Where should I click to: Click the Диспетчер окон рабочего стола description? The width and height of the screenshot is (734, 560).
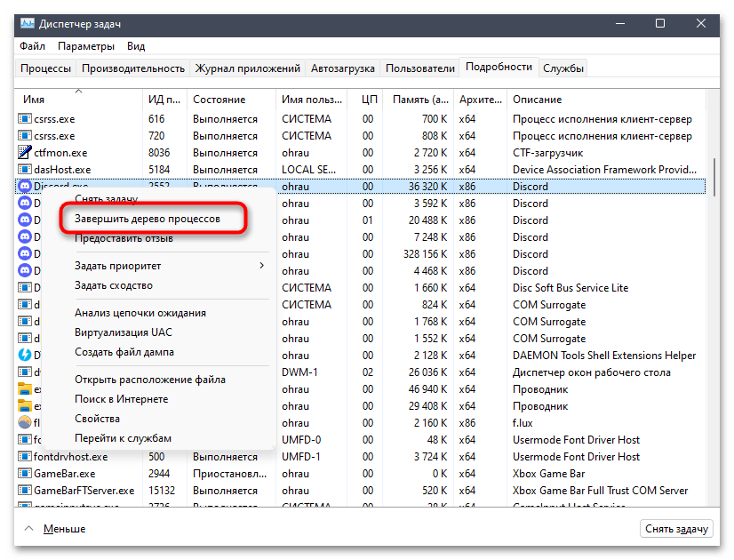tap(592, 372)
